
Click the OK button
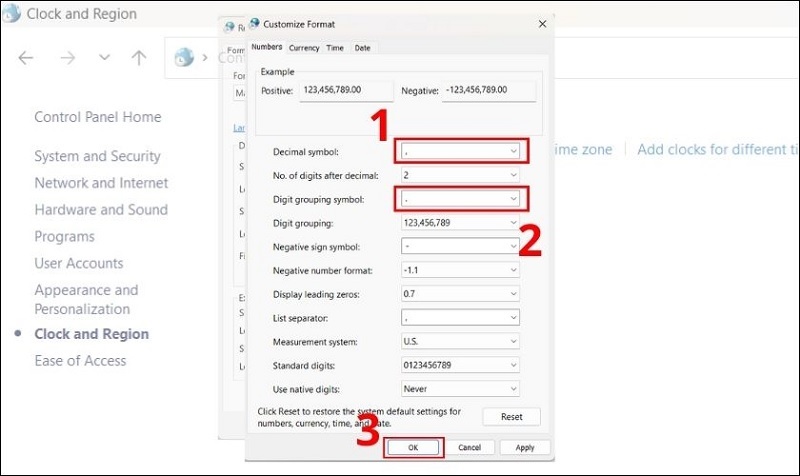(x=413, y=447)
